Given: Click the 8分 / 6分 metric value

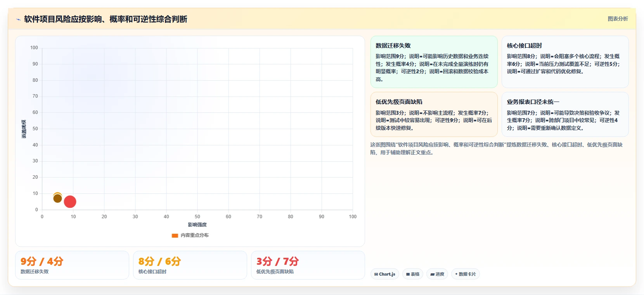Looking at the screenshot, I should 159,261.
